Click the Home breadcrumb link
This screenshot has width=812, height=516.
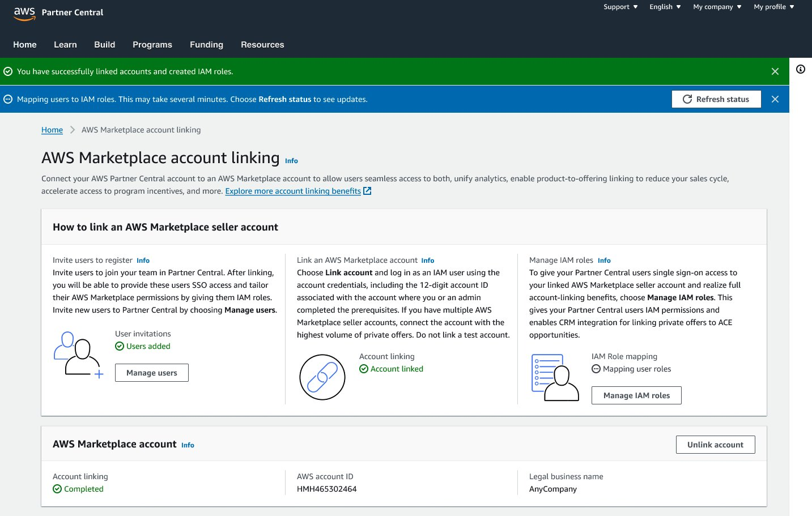[x=52, y=130]
